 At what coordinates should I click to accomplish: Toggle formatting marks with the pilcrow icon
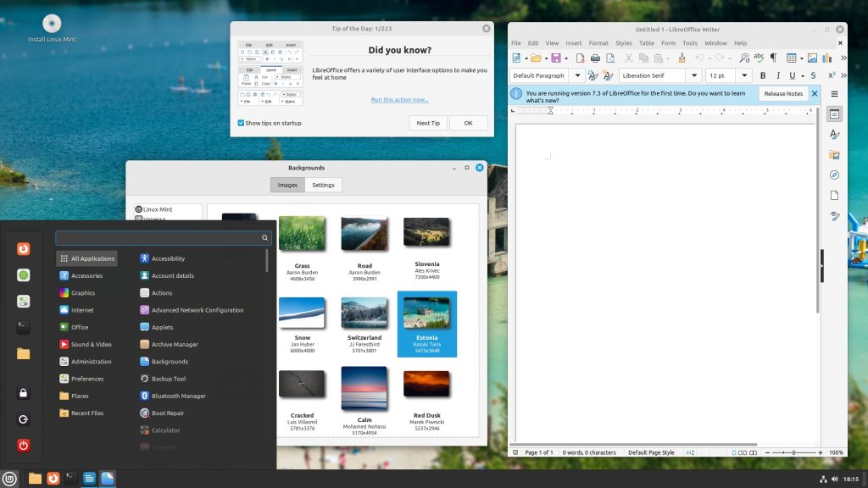[773, 58]
